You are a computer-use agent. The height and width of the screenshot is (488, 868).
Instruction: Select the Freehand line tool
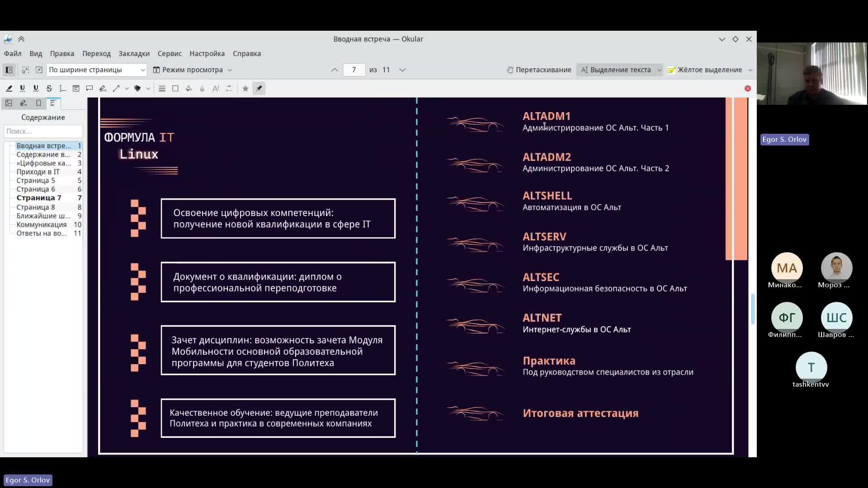pos(103,89)
